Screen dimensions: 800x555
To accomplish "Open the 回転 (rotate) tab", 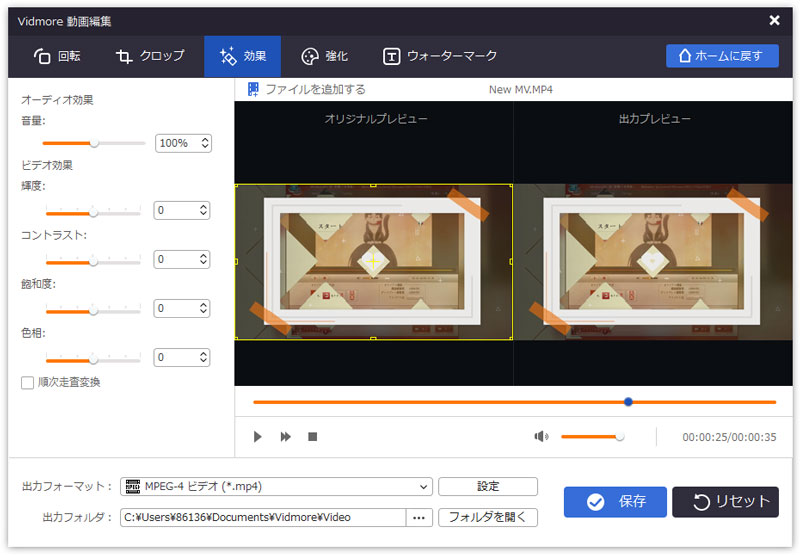I will pyautogui.click(x=57, y=56).
